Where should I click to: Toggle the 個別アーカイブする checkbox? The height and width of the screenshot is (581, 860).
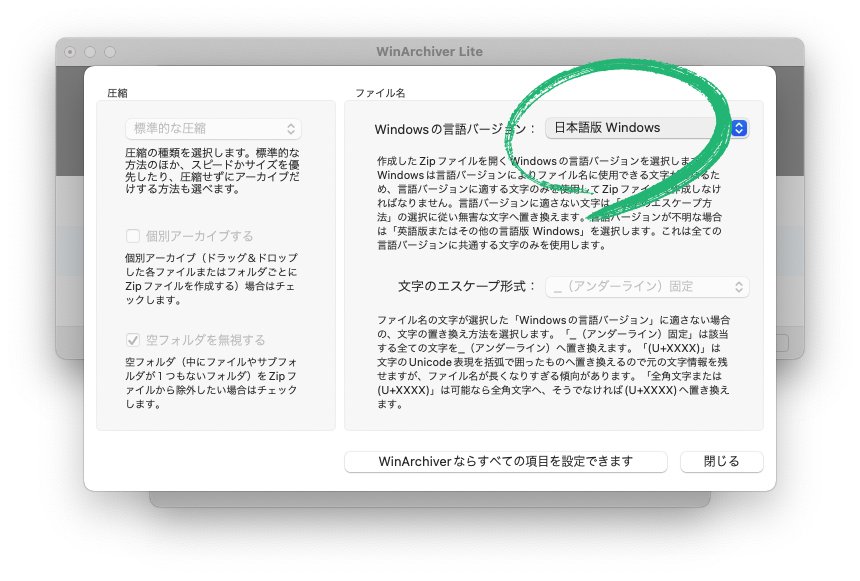click(133, 236)
